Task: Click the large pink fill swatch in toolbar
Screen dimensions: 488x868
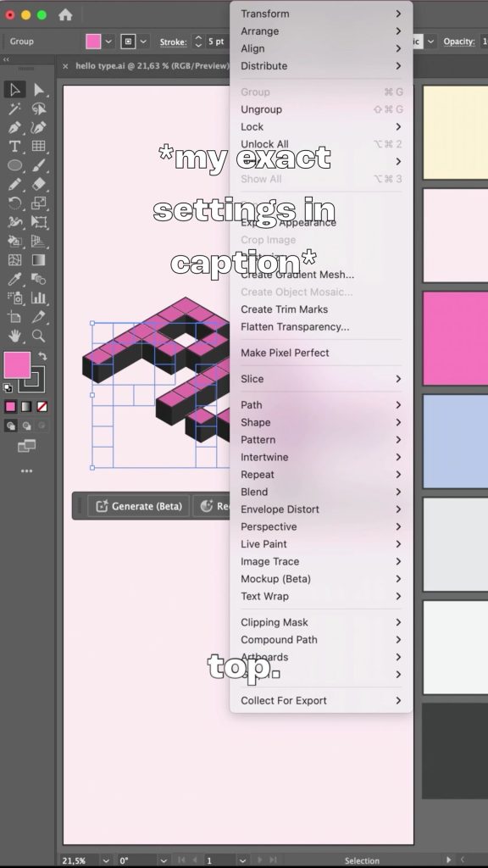Action: (17, 365)
